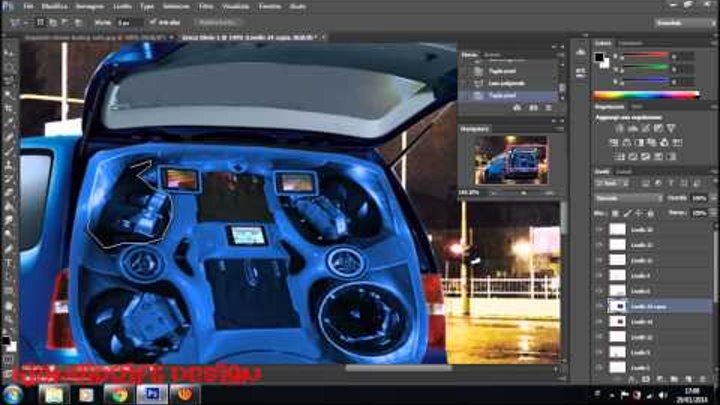
Task: Switch to the Campioni tab
Action: click(631, 44)
